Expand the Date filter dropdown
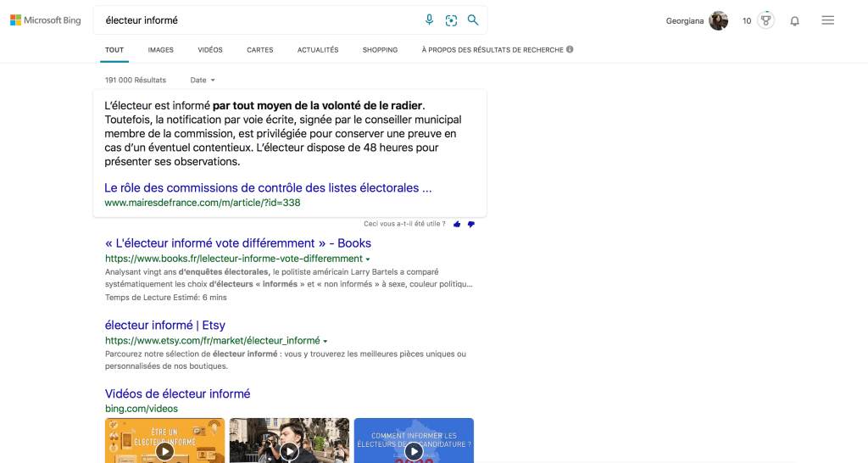The width and height of the screenshot is (868, 463). pos(203,80)
